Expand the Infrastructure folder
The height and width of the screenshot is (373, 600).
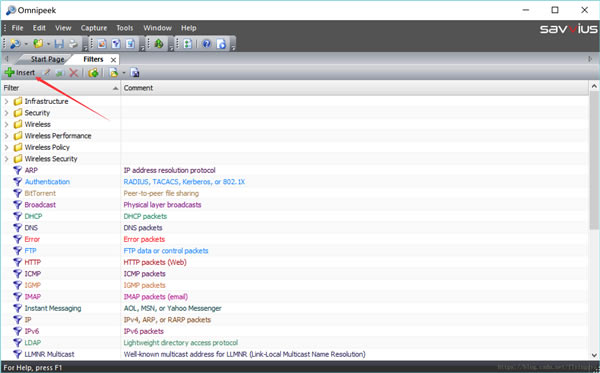click(7, 101)
